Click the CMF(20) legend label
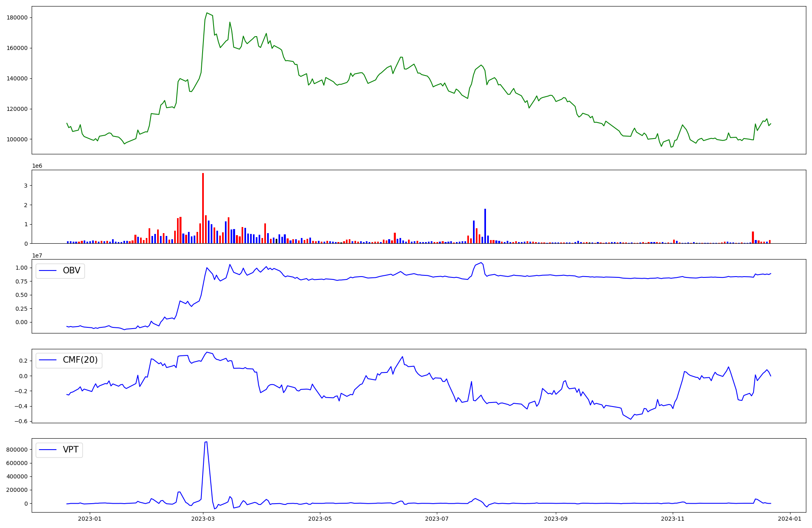Screen dimensions: 812x528 point(80,360)
